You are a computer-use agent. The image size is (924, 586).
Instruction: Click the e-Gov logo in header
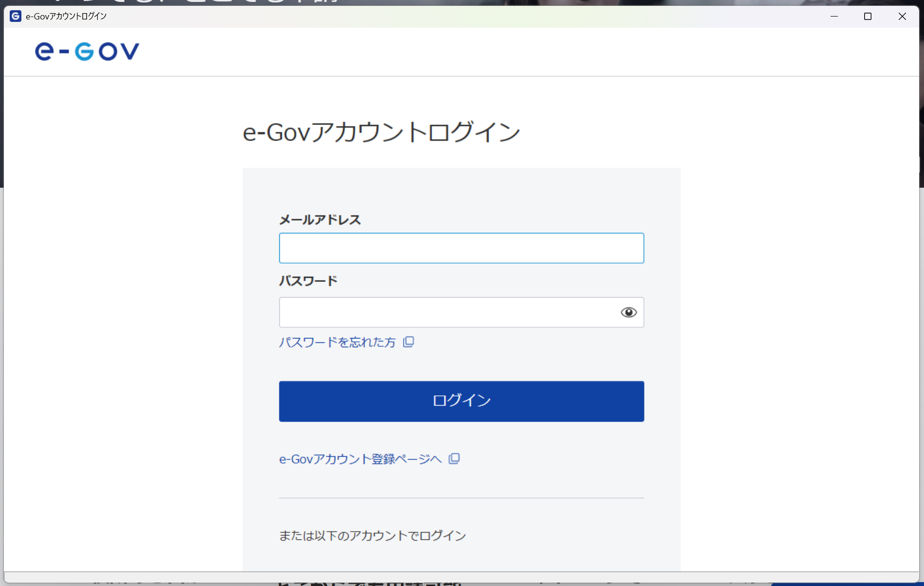click(87, 52)
